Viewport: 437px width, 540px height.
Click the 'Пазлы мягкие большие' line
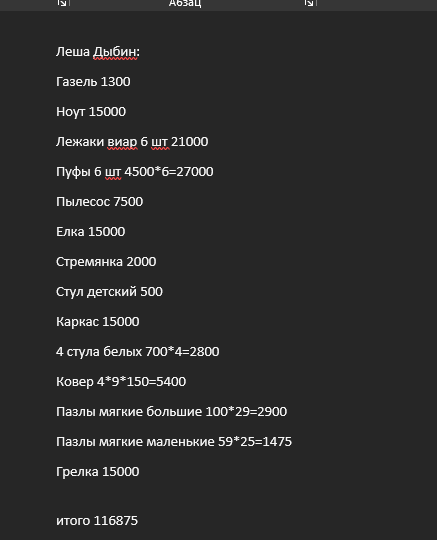(x=171, y=412)
